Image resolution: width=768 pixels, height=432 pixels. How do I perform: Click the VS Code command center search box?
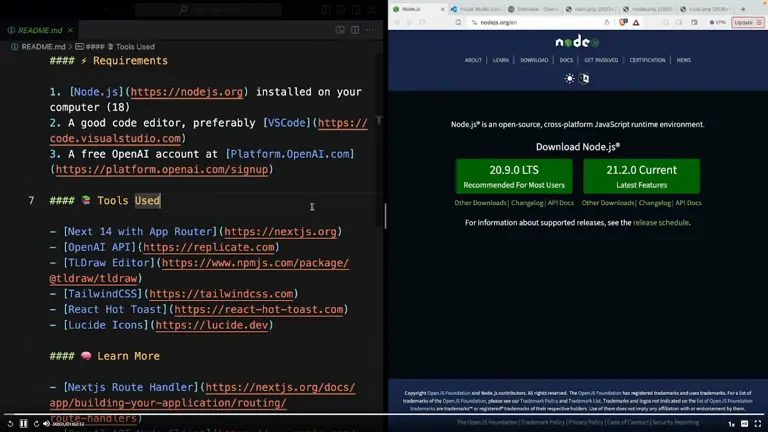click(208, 9)
